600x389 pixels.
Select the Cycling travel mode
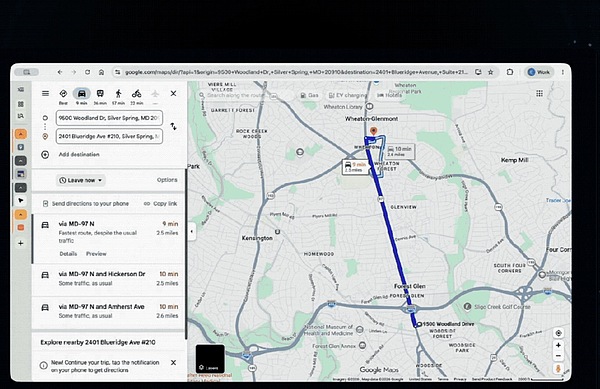click(137, 96)
